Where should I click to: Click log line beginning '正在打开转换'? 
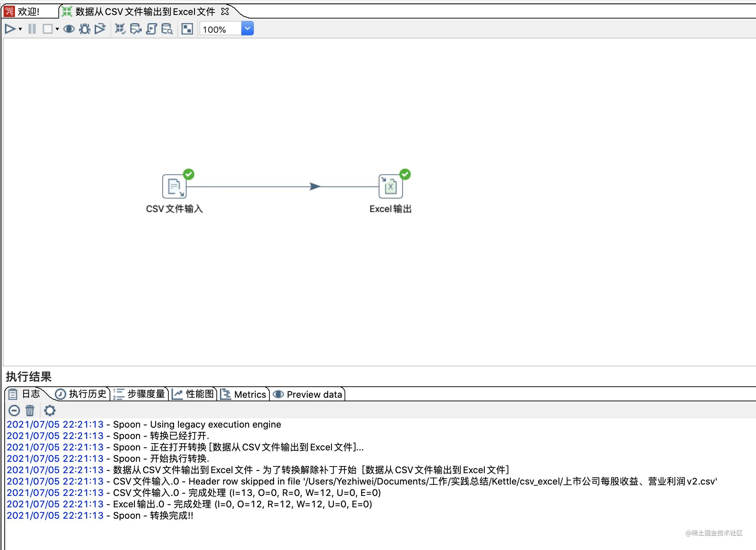185,447
